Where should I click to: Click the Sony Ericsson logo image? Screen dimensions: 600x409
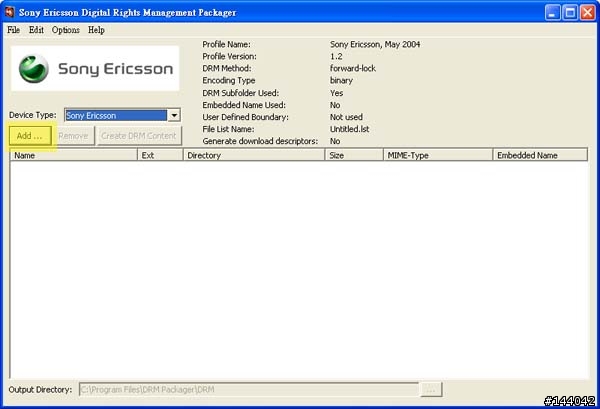95,68
